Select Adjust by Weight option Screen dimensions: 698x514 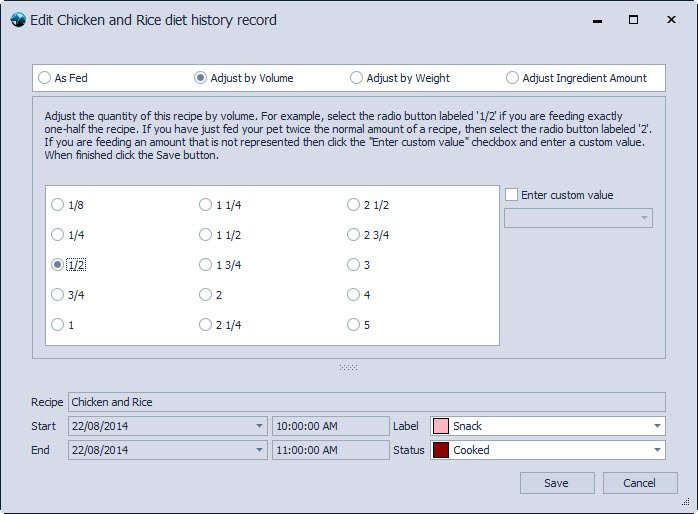tap(357, 78)
